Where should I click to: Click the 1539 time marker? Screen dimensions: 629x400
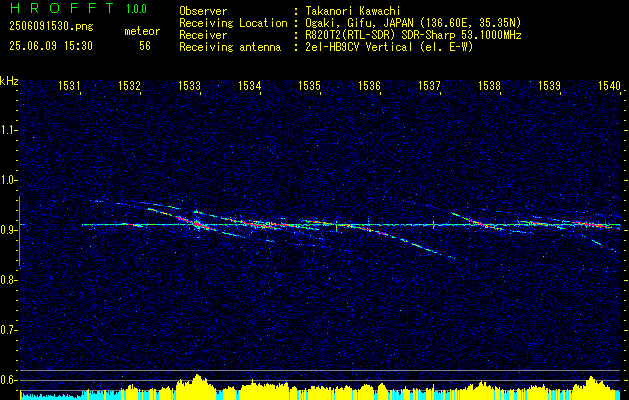point(549,85)
